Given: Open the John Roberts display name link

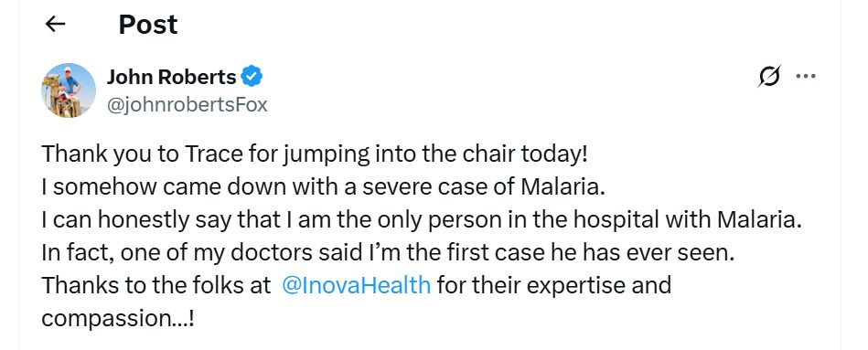Looking at the screenshot, I should pos(172,77).
